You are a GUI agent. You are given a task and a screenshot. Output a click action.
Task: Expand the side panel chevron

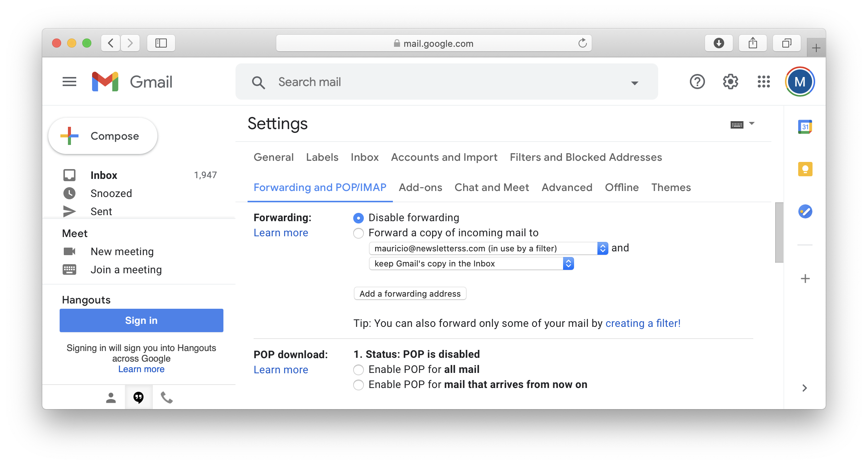(x=805, y=388)
